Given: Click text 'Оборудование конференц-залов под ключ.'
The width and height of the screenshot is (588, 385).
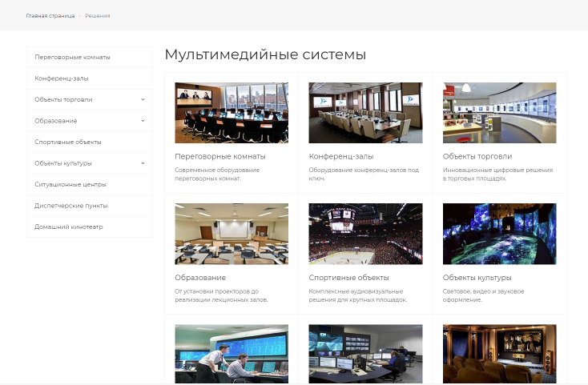Looking at the screenshot, I should tap(364, 174).
